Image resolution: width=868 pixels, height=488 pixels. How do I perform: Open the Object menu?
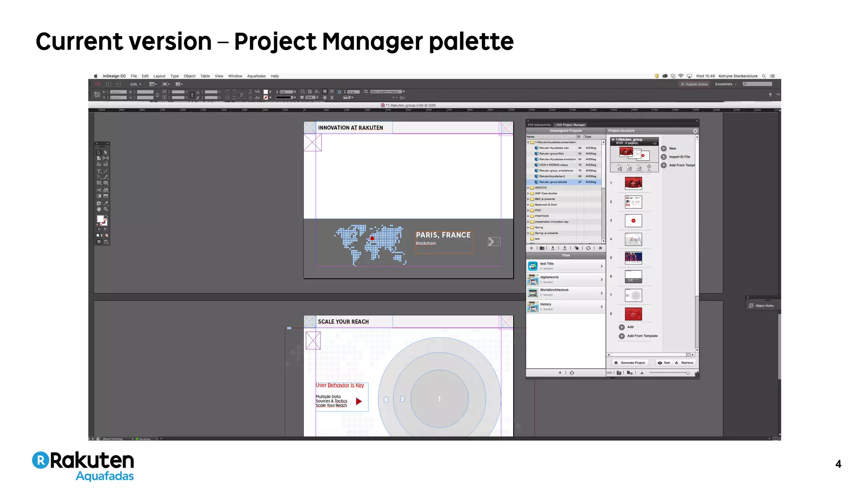pyautogui.click(x=189, y=76)
